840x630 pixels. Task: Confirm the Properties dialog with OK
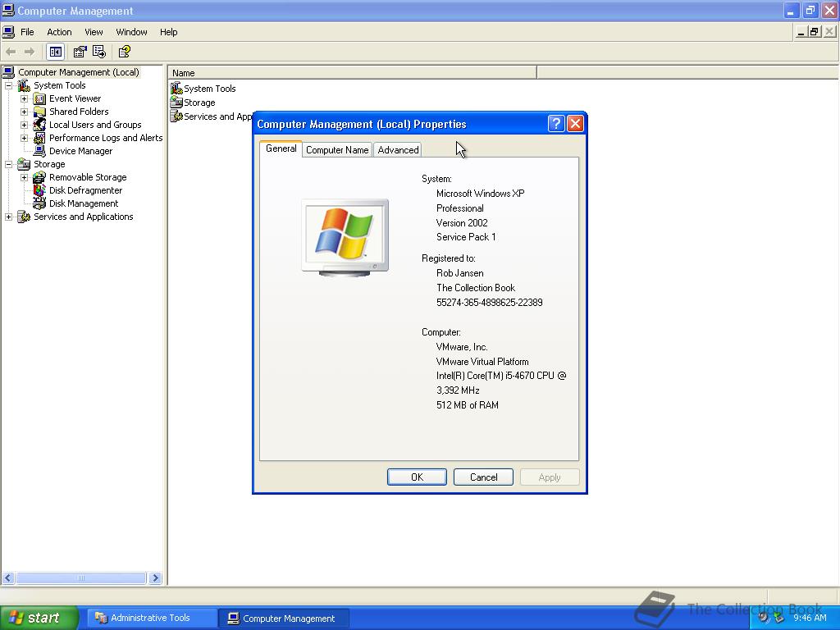tap(417, 477)
